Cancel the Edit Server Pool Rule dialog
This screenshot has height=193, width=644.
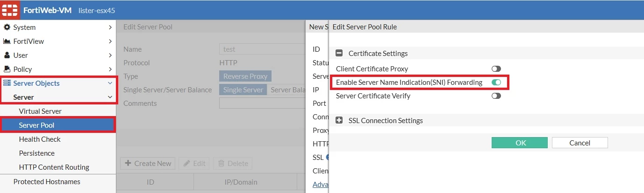pyautogui.click(x=580, y=143)
